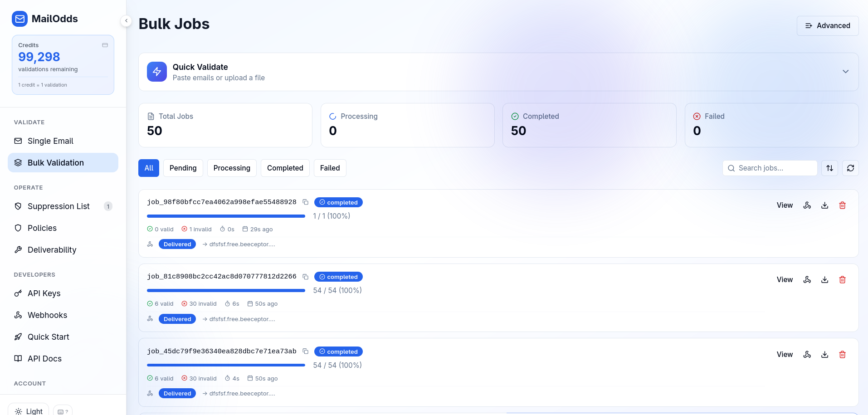868x415 pixels.
Task: Select the Completed filter tab
Action: [285, 168]
